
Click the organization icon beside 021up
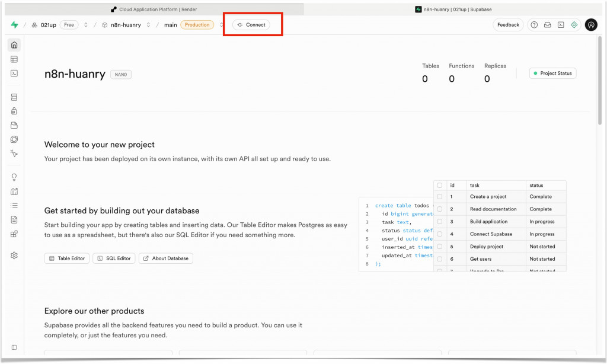34,25
